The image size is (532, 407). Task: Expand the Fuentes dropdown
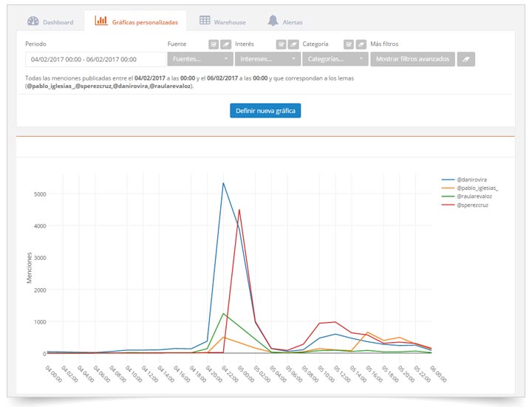click(x=200, y=59)
